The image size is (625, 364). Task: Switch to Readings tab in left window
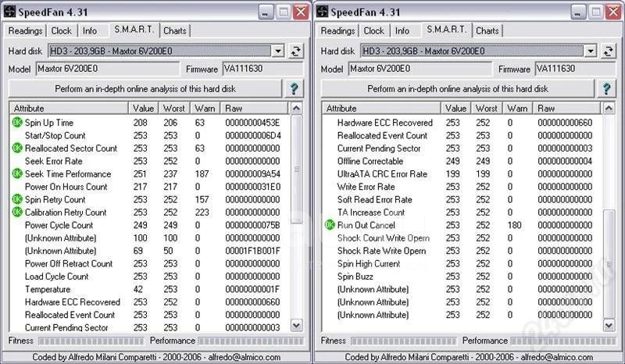(x=25, y=30)
